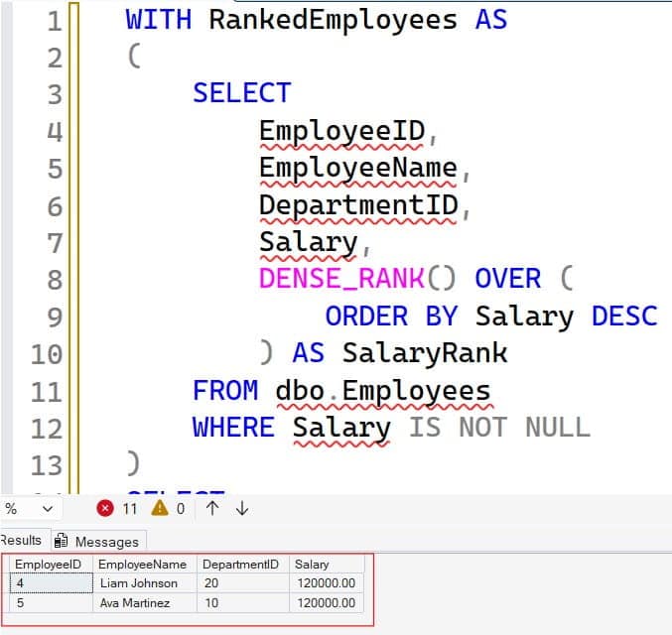
Task: Go to next issue with down arrow
Action: [x=242, y=508]
